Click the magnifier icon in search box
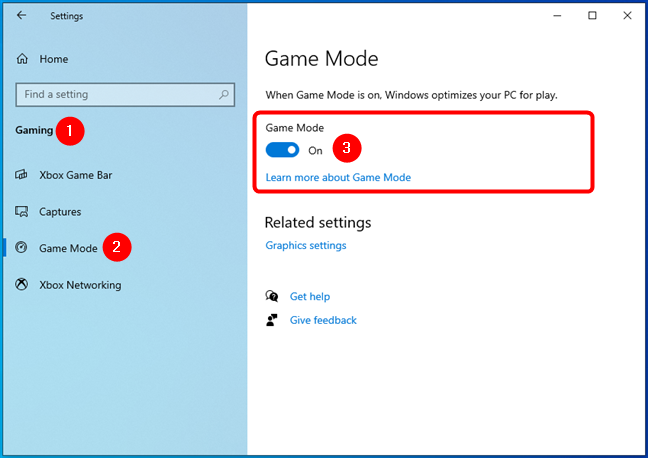This screenshot has height=458, width=648. pos(222,95)
